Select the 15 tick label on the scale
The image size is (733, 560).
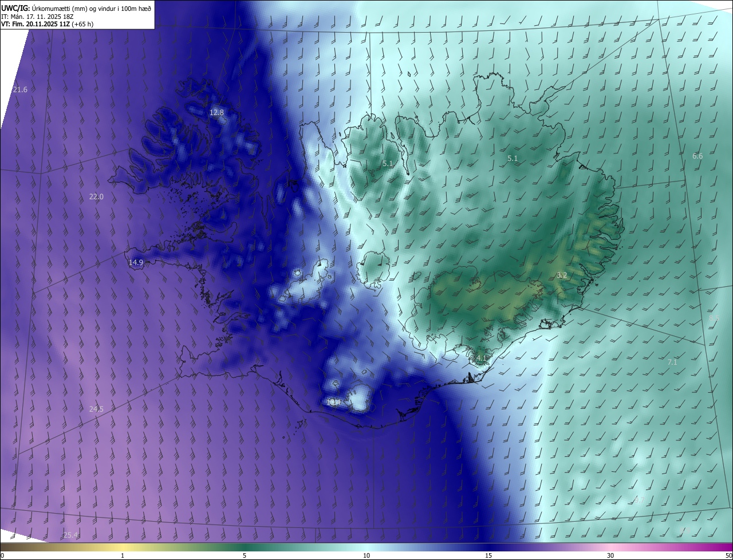pos(488,555)
